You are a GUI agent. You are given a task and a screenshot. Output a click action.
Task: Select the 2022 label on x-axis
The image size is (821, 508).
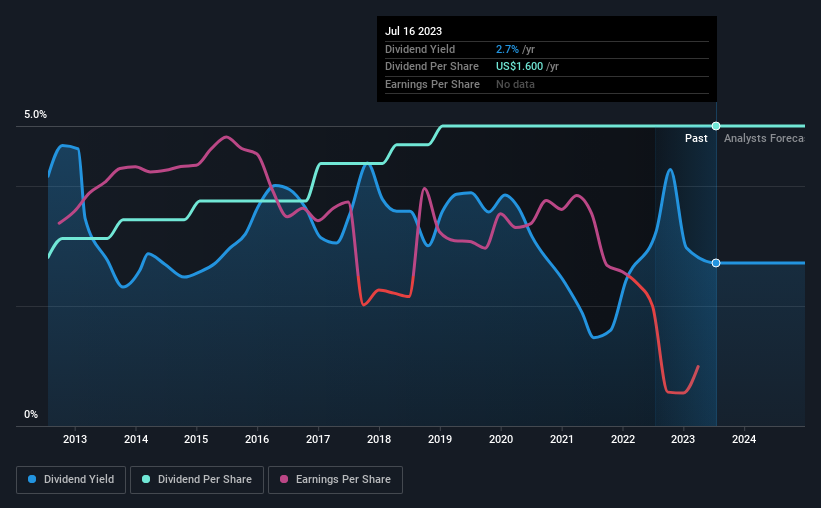click(x=623, y=439)
